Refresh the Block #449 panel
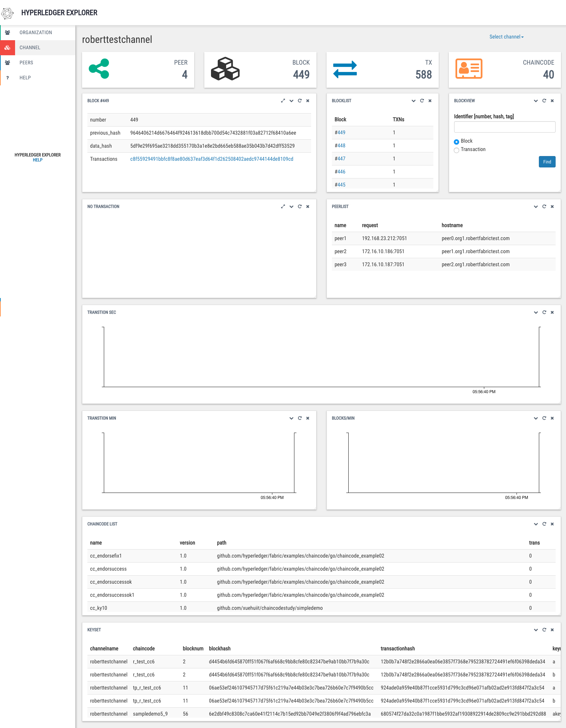The height and width of the screenshot is (728, 566). point(300,101)
